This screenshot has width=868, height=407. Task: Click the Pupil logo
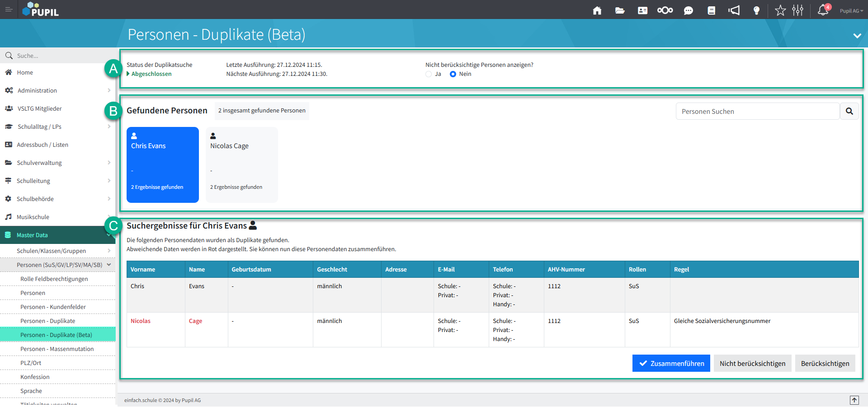click(41, 9)
